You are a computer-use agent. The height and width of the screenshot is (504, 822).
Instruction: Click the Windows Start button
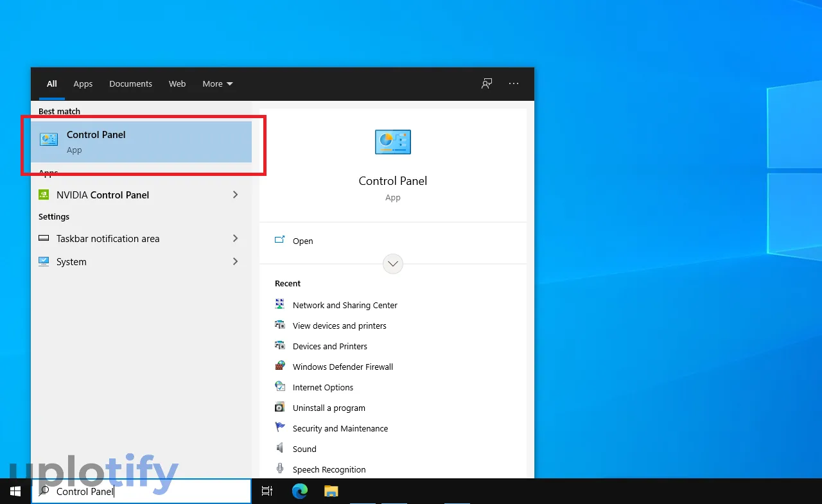(15, 491)
